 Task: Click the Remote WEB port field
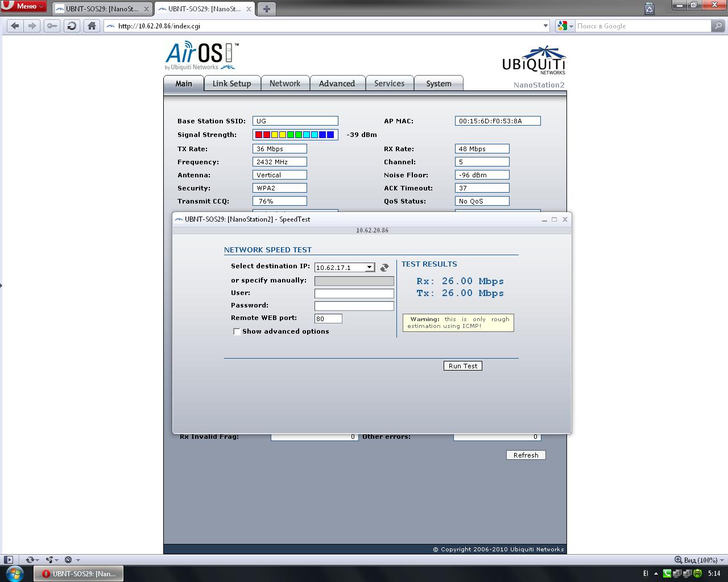(328, 318)
